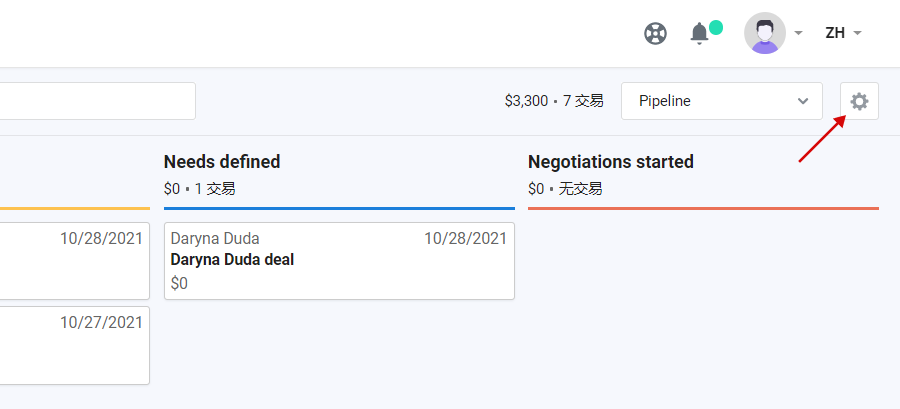Check the notifications bell
Screen dimensions: 900x409
point(699,33)
